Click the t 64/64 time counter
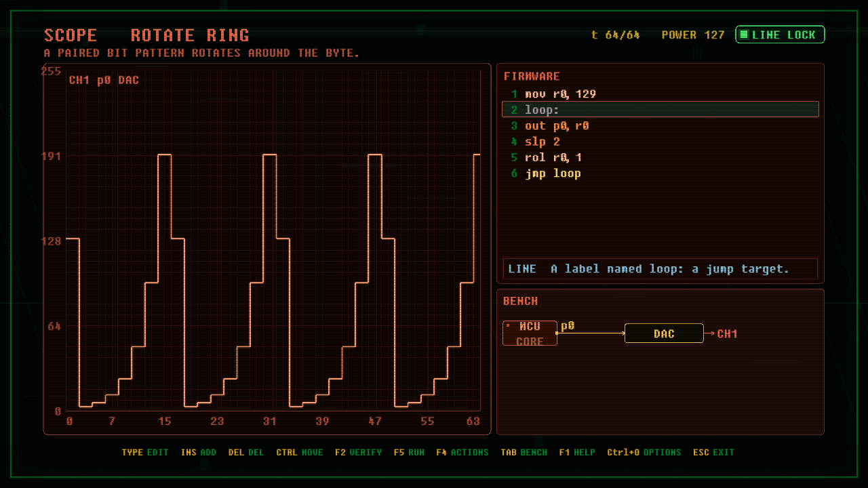This screenshot has width=868, height=488. [x=616, y=35]
